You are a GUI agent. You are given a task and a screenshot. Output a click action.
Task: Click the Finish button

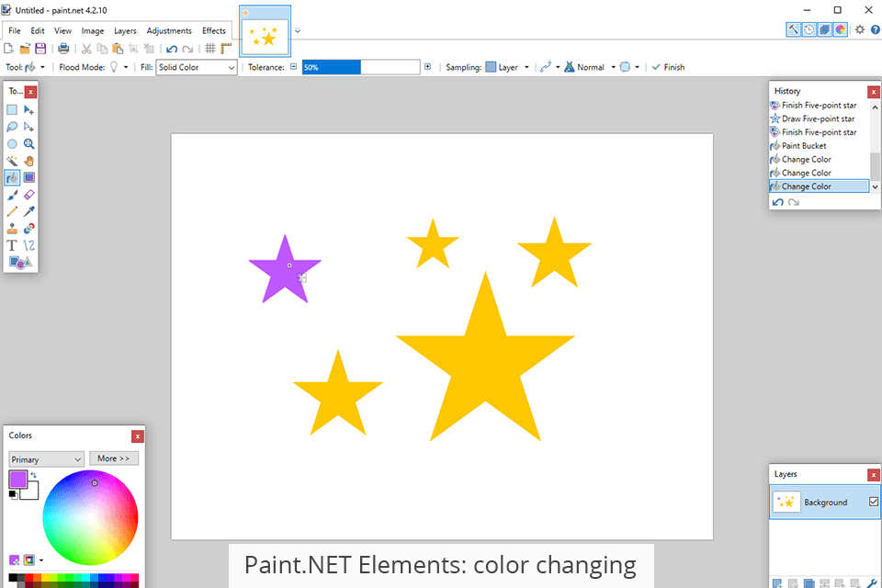[668, 67]
